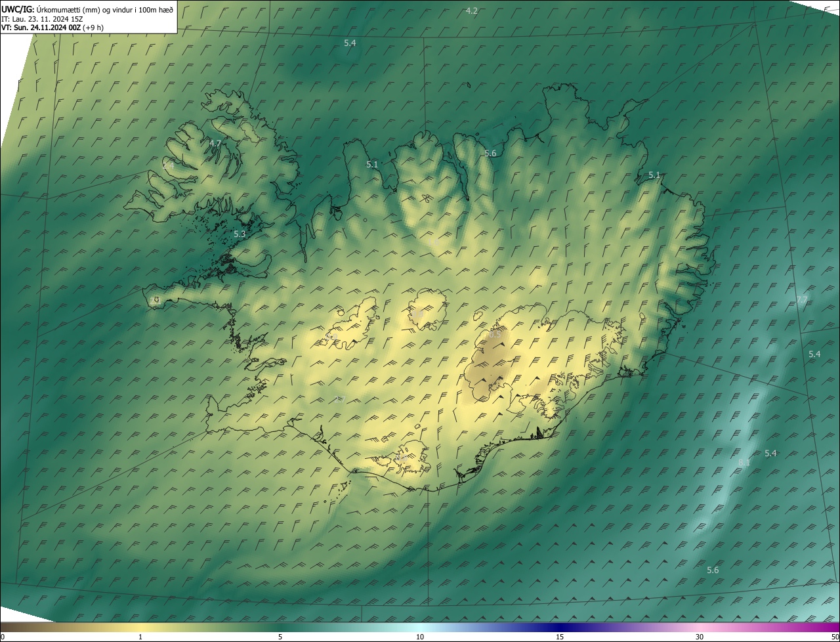840x642 pixels.
Task: Click the "10" tick label on the color bar
Action: pyautogui.click(x=420, y=637)
